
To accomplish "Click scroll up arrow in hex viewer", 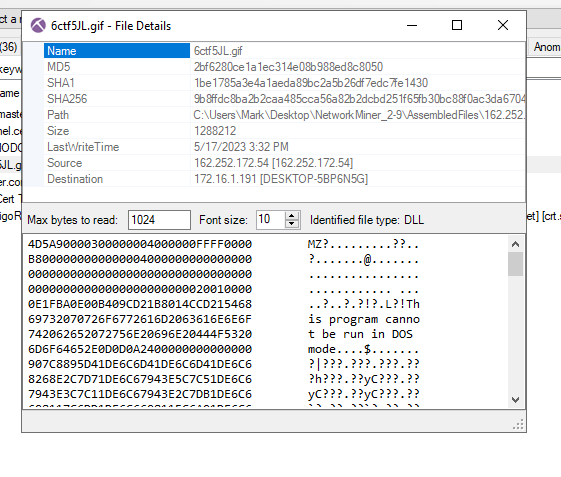I will (x=515, y=244).
